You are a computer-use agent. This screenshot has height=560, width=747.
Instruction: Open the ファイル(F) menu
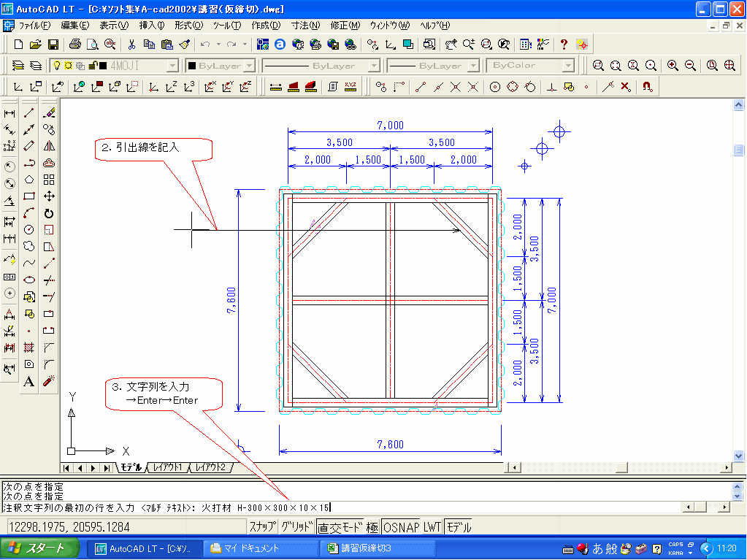pos(34,26)
